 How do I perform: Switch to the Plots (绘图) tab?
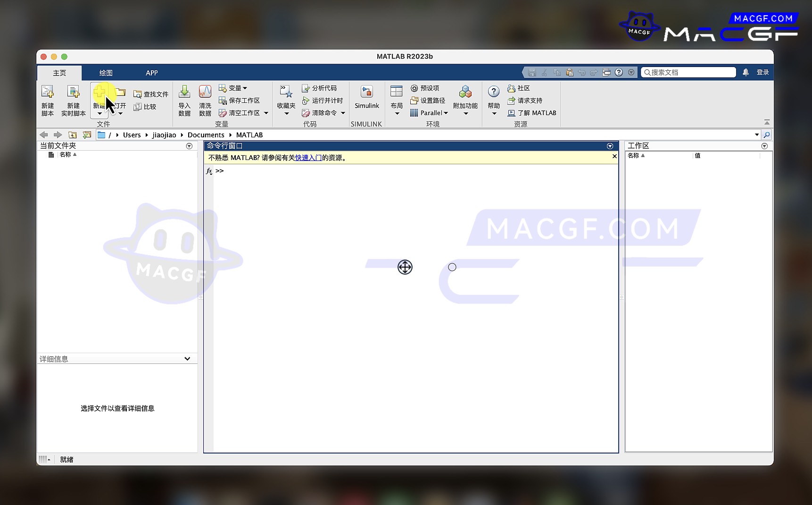pyautogui.click(x=106, y=73)
